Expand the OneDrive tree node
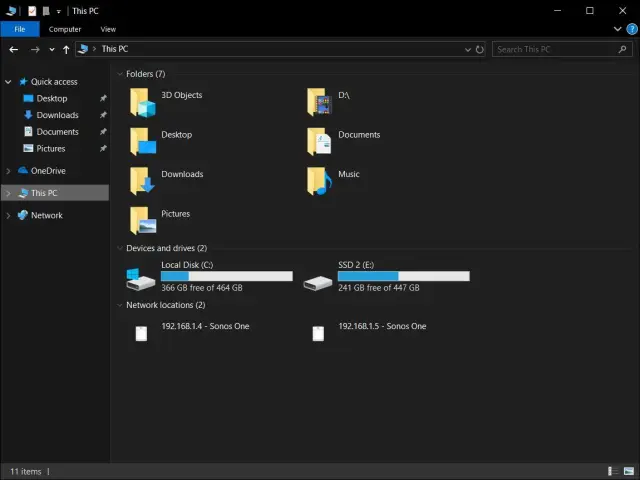The height and width of the screenshot is (480, 640). (9, 171)
